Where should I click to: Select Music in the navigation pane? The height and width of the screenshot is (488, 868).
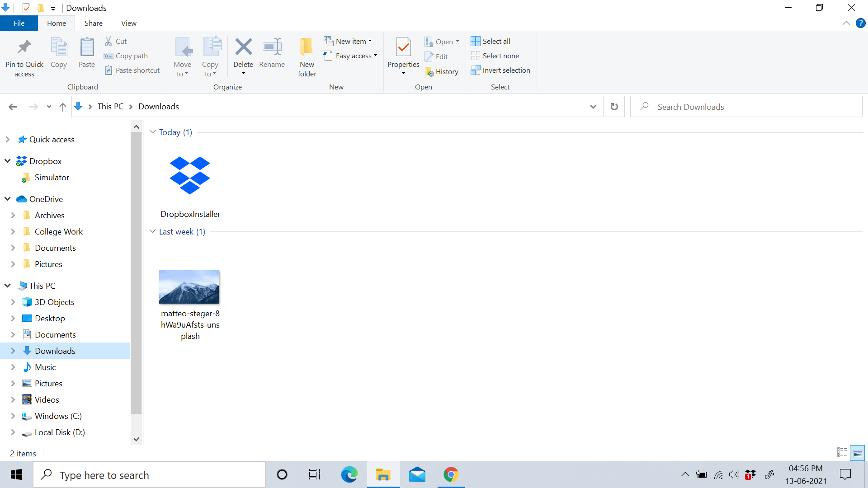coord(45,367)
